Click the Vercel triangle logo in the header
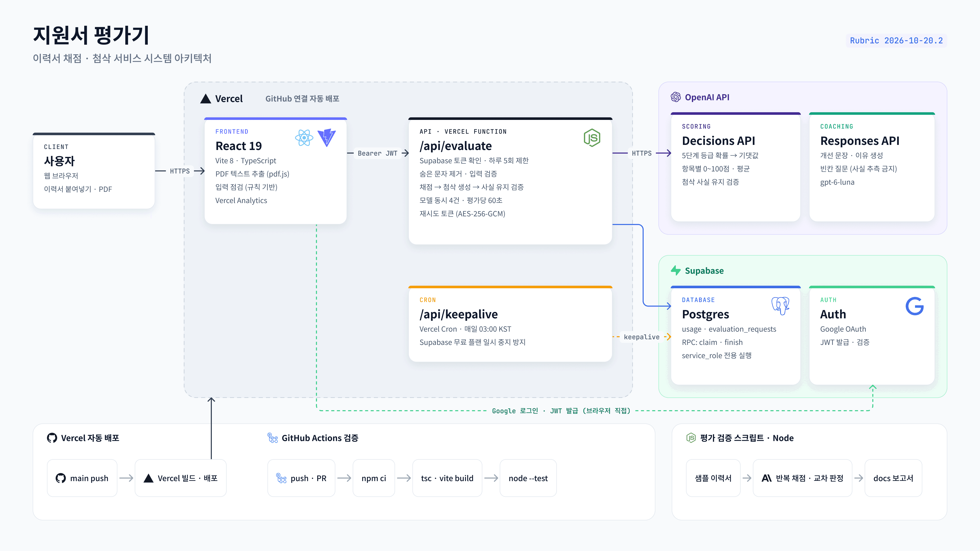 (x=205, y=99)
